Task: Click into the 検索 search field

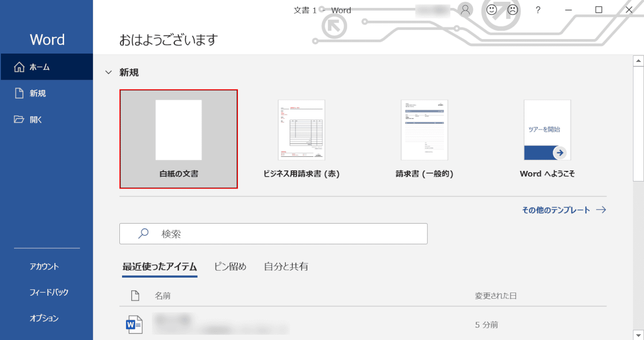Action: [x=273, y=234]
